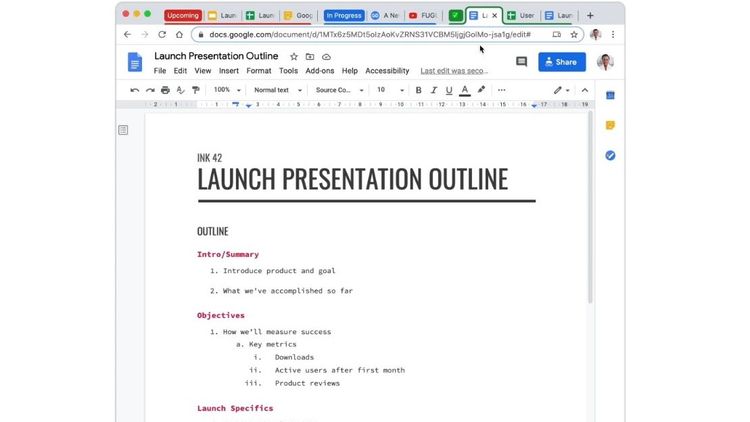Screen dimensions: 750x422
Task: Switch to the FUG YouTube tab
Action: (422, 15)
